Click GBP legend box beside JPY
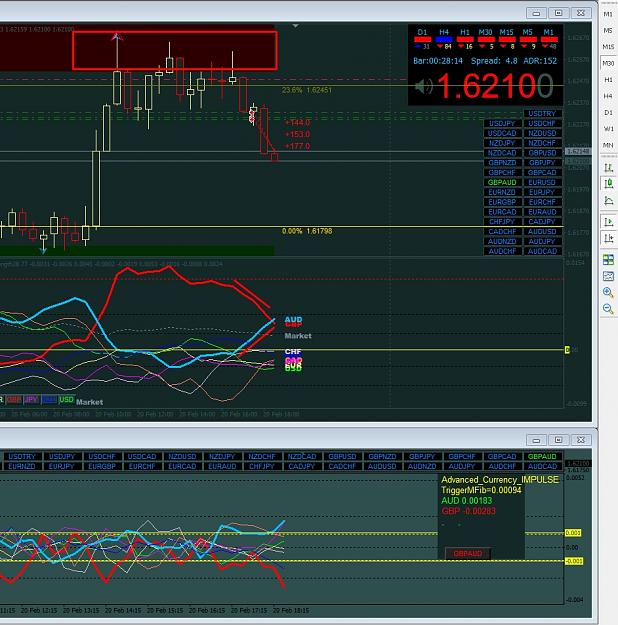 tap(14, 400)
